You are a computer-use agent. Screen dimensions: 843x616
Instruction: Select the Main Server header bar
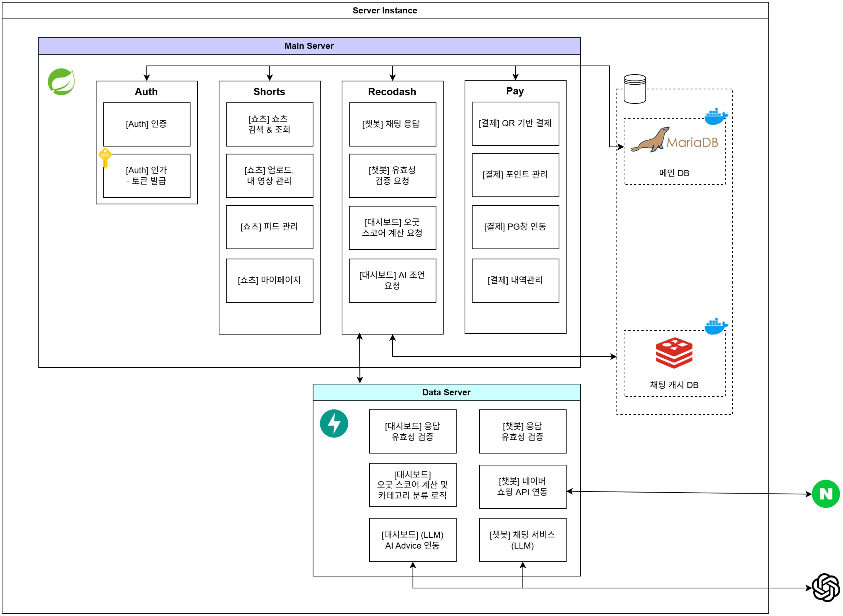pyautogui.click(x=309, y=46)
